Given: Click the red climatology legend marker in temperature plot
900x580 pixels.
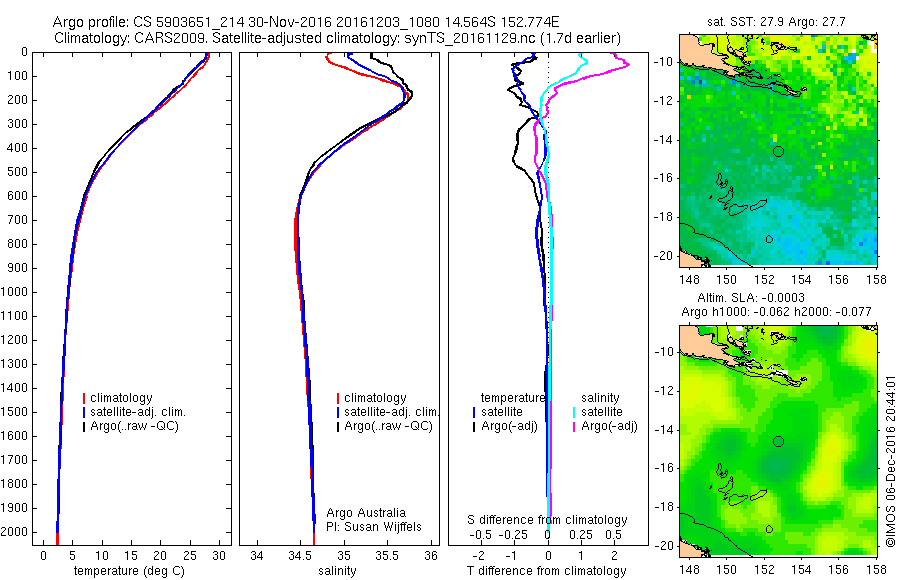Looking at the screenshot, I should click(x=84, y=398).
